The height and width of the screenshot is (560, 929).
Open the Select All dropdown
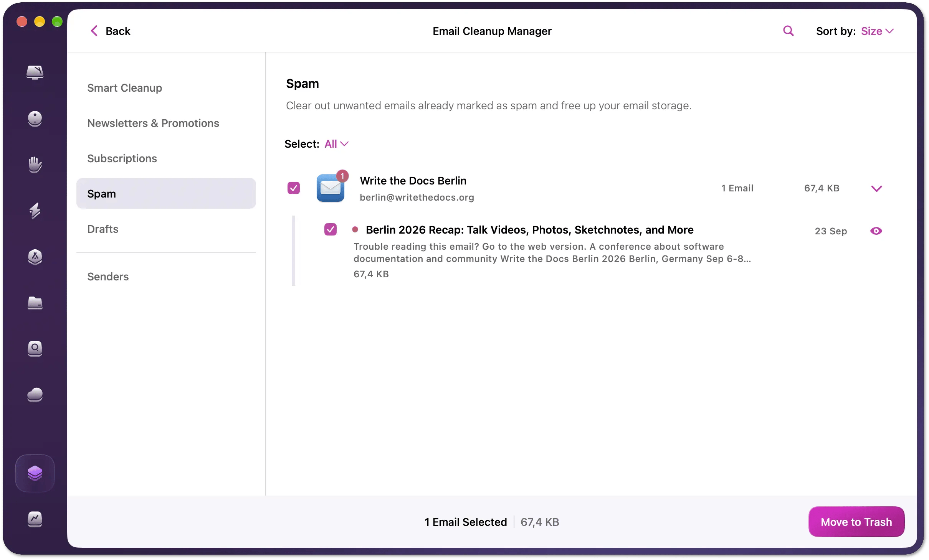click(x=336, y=144)
